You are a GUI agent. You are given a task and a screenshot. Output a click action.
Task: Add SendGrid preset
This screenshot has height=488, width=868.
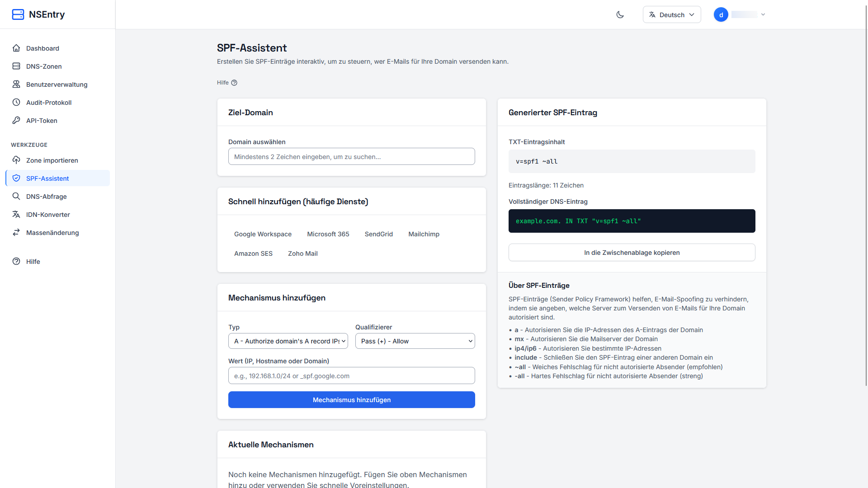coord(379,234)
